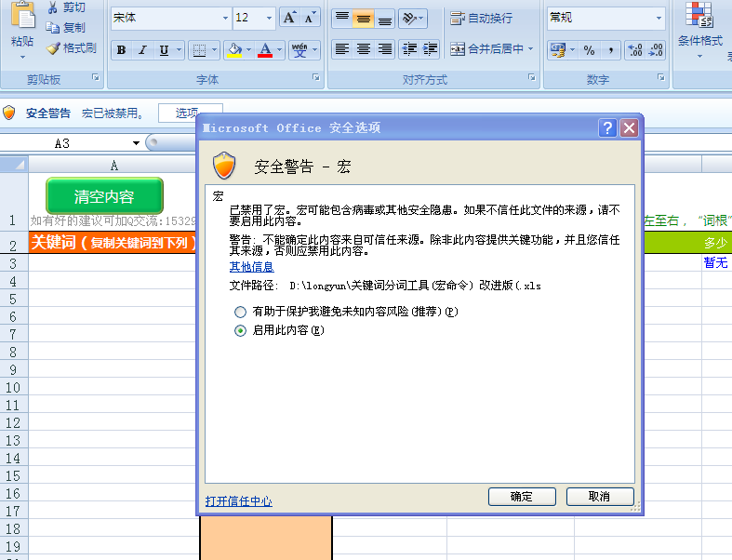The image size is (732, 560).
Task: Click the 暂无 cell text
Action: click(x=715, y=262)
